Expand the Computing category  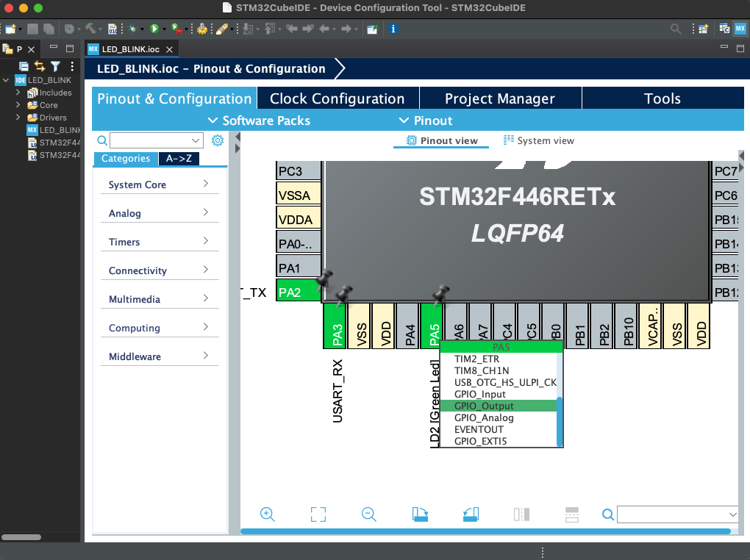[160, 328]
